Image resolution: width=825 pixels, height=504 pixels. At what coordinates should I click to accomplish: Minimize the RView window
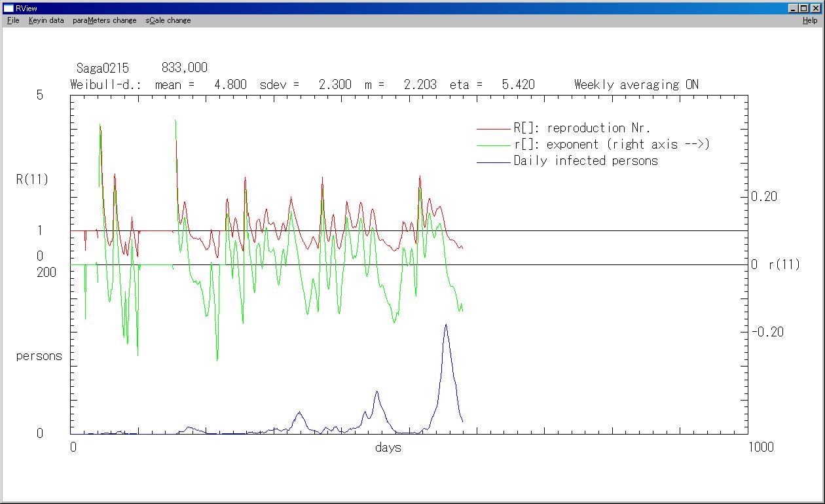(x=794, y=9)
